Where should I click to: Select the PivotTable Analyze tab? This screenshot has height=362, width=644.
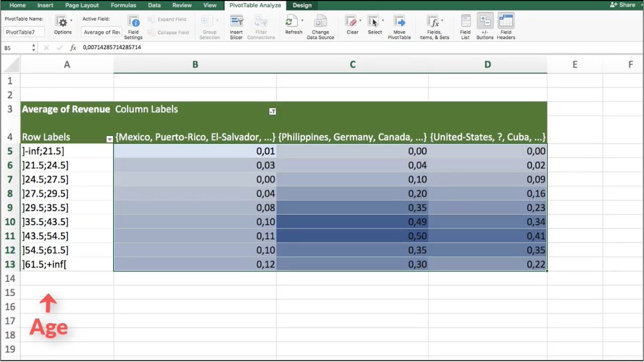point(254,5)
